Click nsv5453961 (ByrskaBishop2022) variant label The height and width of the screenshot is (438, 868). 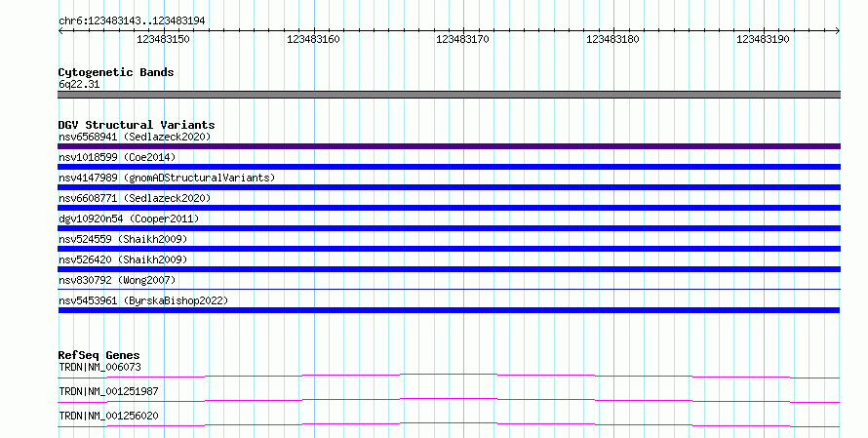click(x=143, y=300)
